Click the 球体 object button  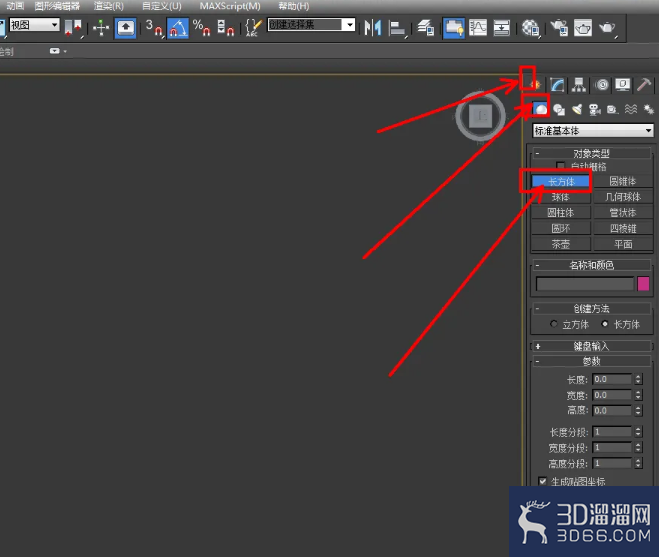pos(561,197)
